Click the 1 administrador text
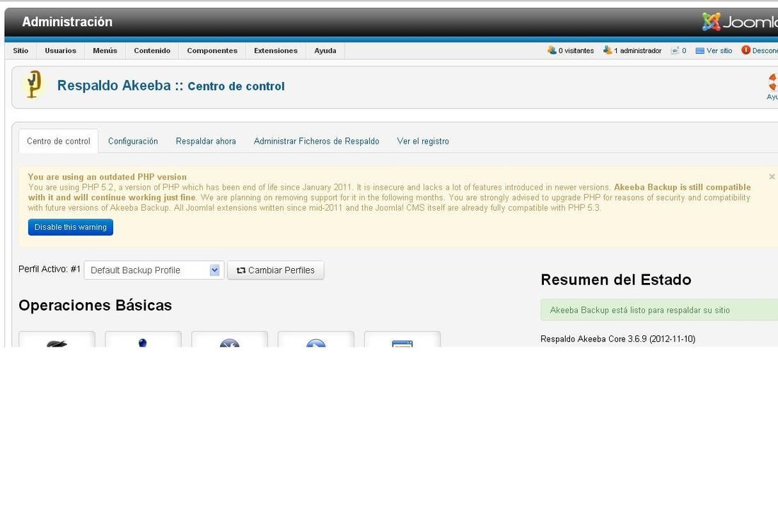Image resolution: width=778 pixels, height=532 pixels. [x=637, y=51]
